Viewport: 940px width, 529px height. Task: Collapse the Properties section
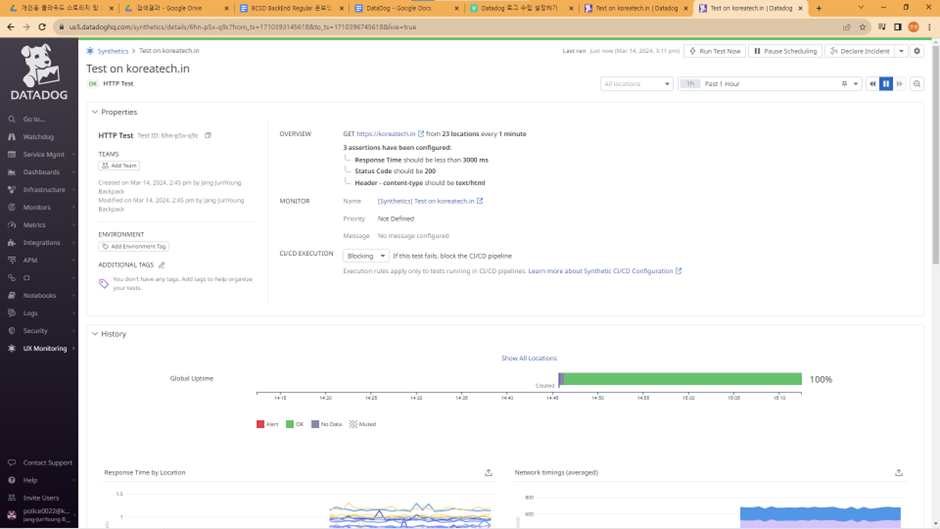(95, 112)
